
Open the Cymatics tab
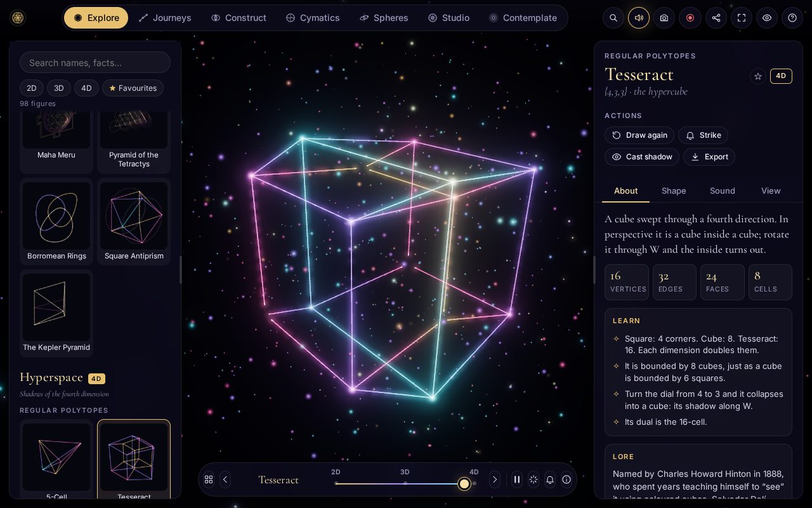[x=313, y=18]
